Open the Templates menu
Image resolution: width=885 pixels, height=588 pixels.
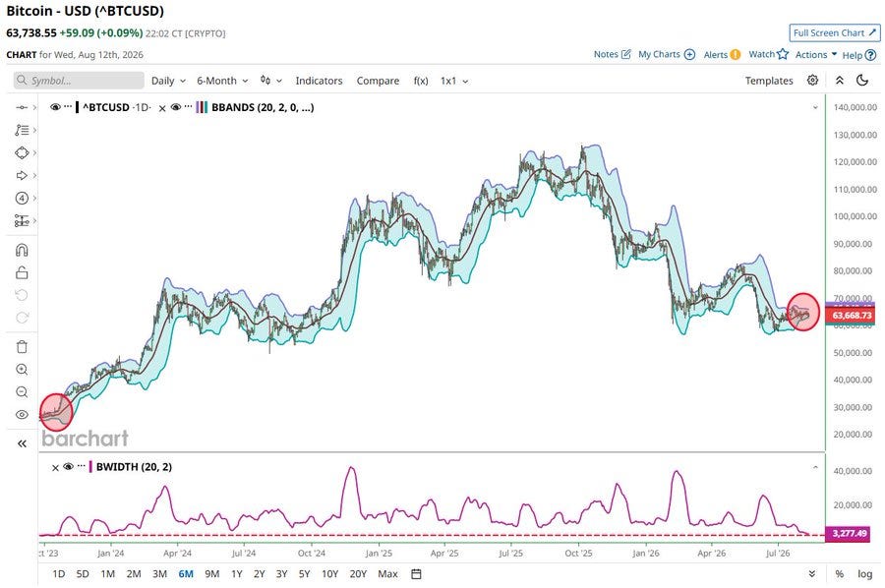(x=769, y=81)
